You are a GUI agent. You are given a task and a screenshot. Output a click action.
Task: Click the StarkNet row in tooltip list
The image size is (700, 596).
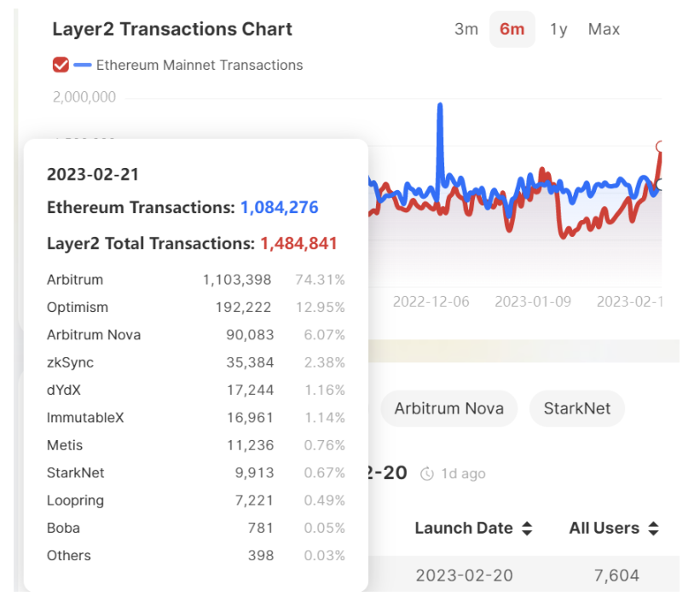(196, 472)
